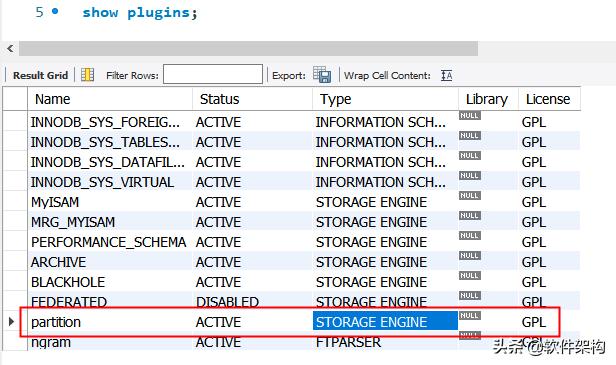616x365 pixels.
Task: Select cell INNODB_SYS_FOREIG...
Action: (110, 122)
